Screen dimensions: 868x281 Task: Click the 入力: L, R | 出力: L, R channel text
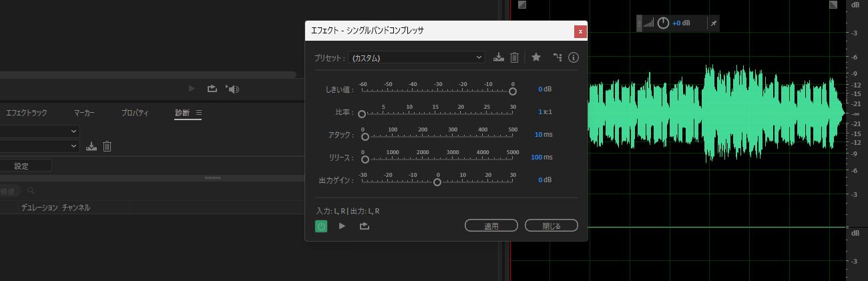pyautogui.click(x=348, y=211)
